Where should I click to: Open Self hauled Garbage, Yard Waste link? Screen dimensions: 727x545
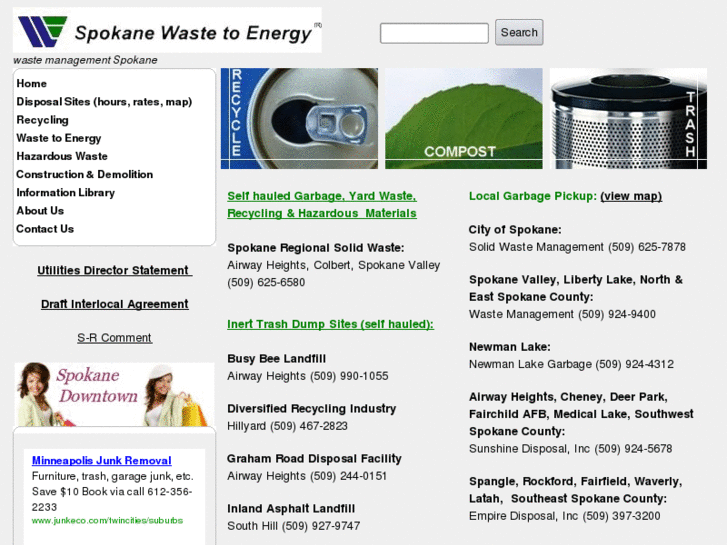click(322, 205)
